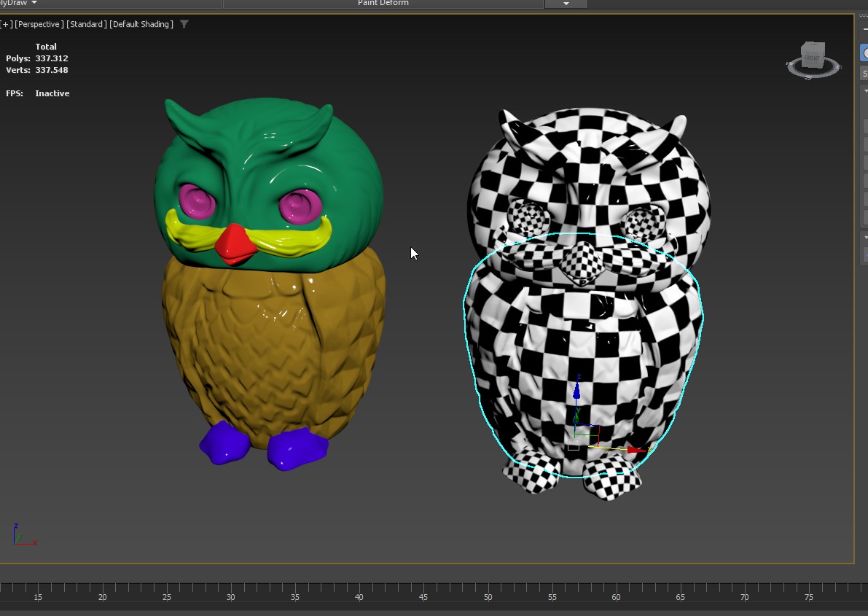Viewport: 868px width, 616px height.
Task: Click frame 50 on the timeline
Action: click(x=488, y=592)
